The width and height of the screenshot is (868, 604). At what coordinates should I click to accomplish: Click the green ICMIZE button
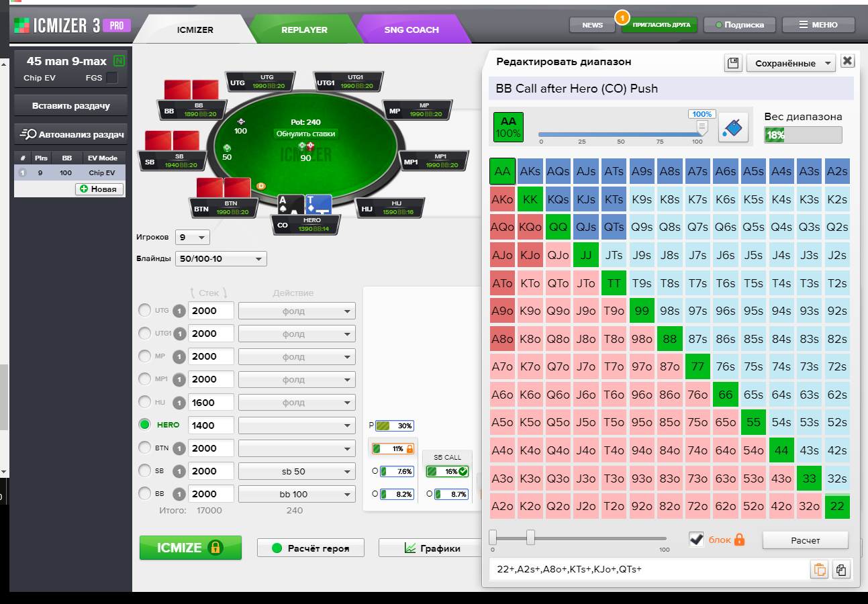point(191,548)
